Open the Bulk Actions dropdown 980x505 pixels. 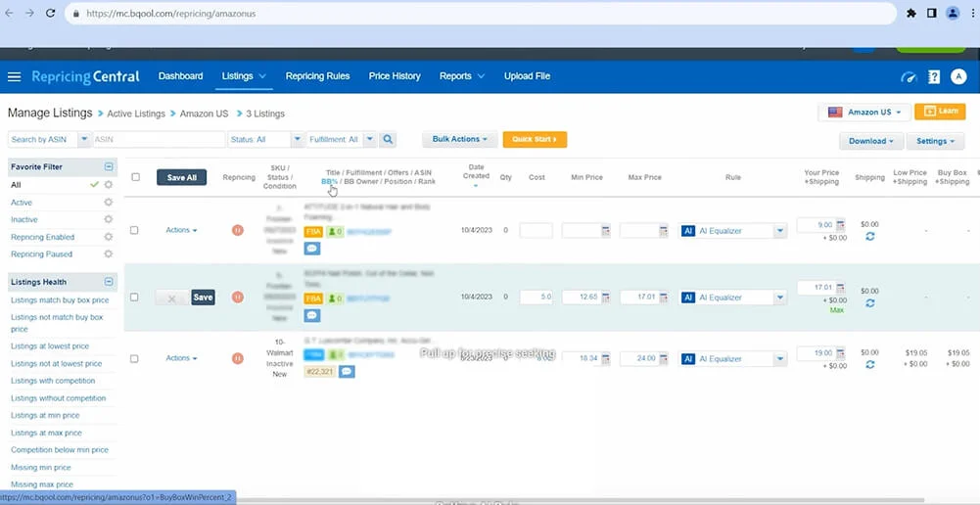pyautogui.click(x=459, y=140)
